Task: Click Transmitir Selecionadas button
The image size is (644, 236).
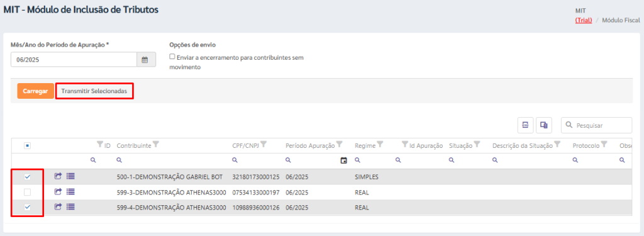Action: 94,91
